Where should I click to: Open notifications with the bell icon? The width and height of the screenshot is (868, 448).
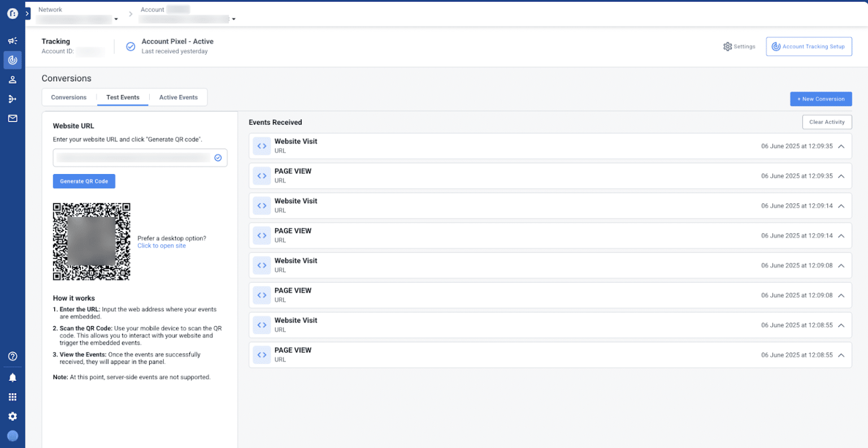12,377
